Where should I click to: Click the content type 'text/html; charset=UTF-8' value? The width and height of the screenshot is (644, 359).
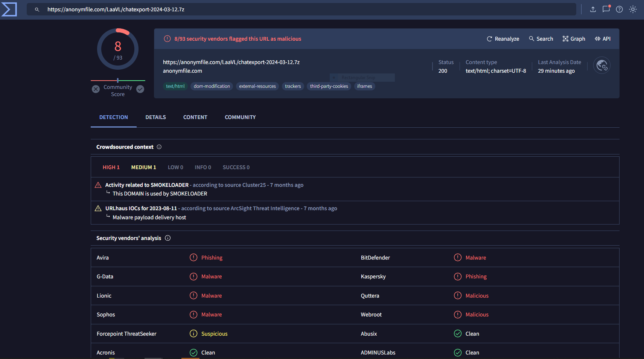(496, 71)
